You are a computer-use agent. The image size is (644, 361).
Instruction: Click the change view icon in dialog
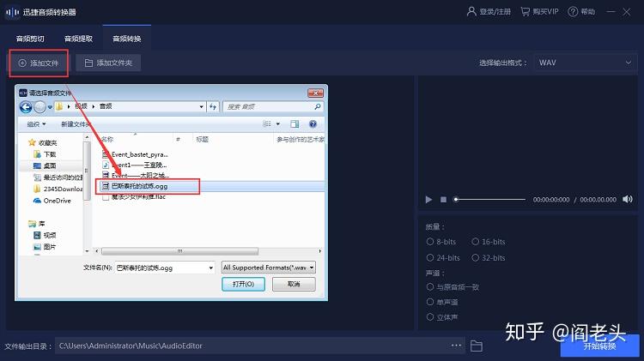267,123
